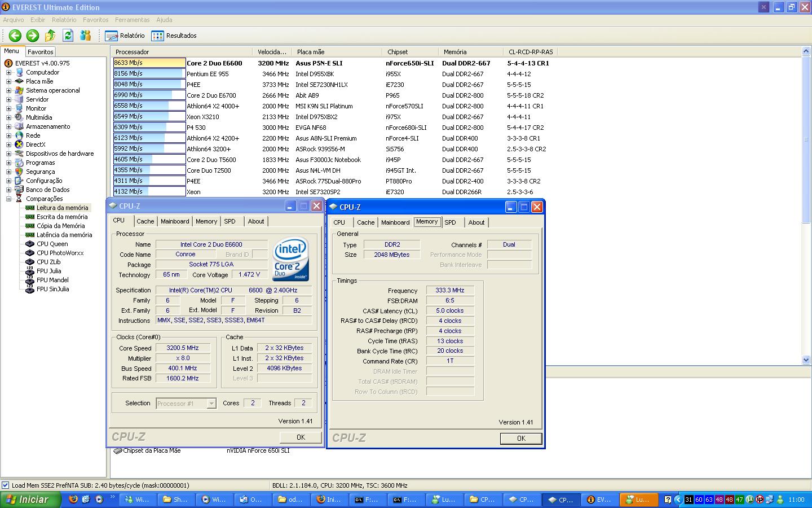812x508 pixels.
Task: Expand the Servidor tree node
Action: [x=8, y=99]
